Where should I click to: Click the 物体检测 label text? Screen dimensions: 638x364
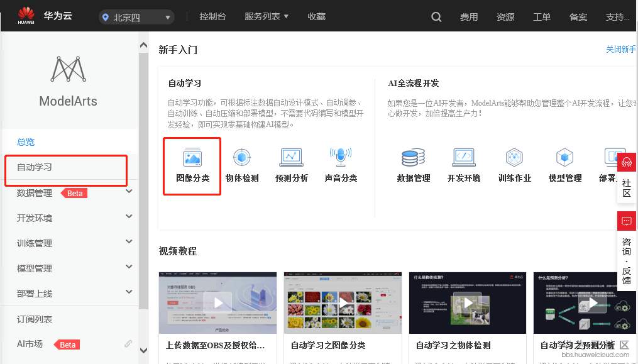pos(242,178)
